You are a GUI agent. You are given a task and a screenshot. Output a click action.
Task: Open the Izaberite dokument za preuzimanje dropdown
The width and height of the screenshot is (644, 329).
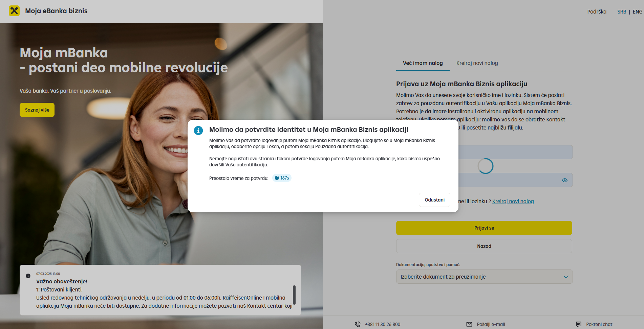484,277
